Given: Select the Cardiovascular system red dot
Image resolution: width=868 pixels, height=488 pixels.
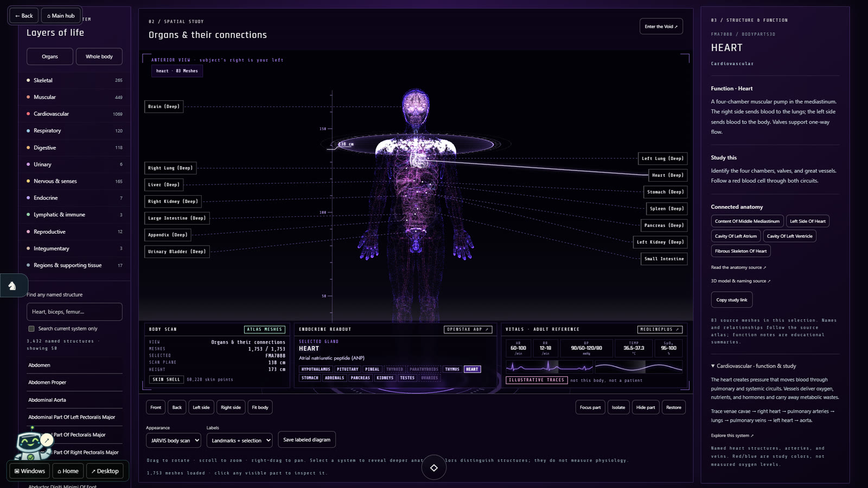Looking at the screenshot, I should (28, 114).
